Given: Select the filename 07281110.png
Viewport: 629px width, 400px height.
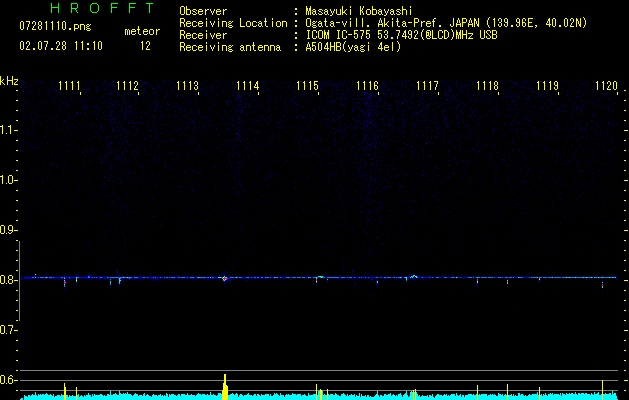Looking at the screenshot, I should pyautogui.click(x=55, y=27).
